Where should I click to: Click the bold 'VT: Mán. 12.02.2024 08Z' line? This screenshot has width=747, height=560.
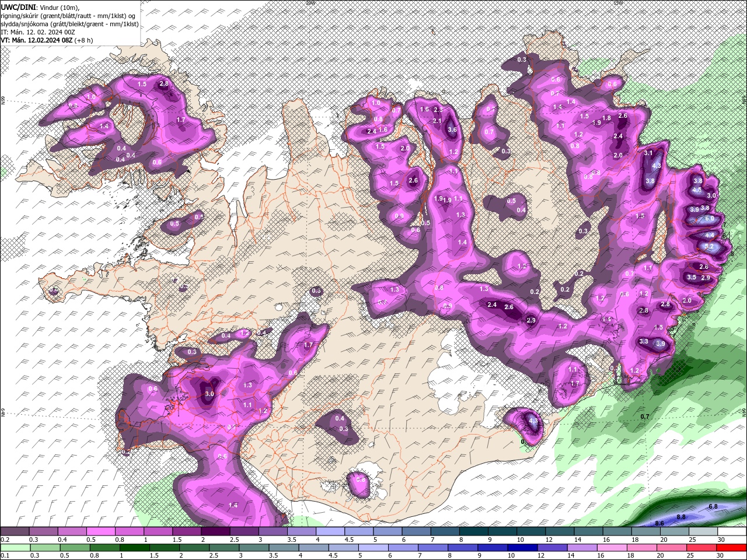point(36,40)
